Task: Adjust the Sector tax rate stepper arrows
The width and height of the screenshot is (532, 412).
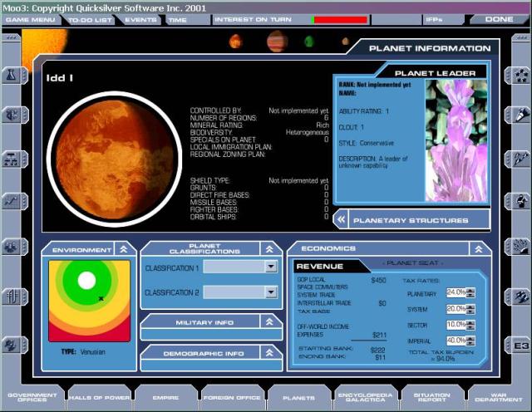Action: [x=470, y=325]
